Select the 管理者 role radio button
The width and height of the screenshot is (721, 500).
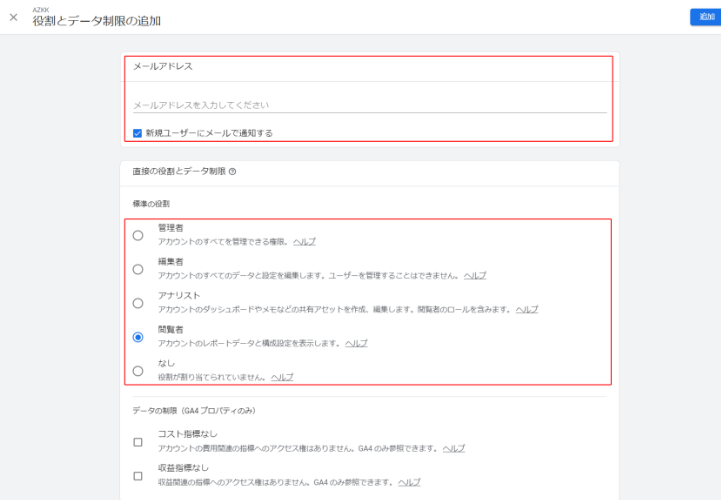tap(138, 236)
